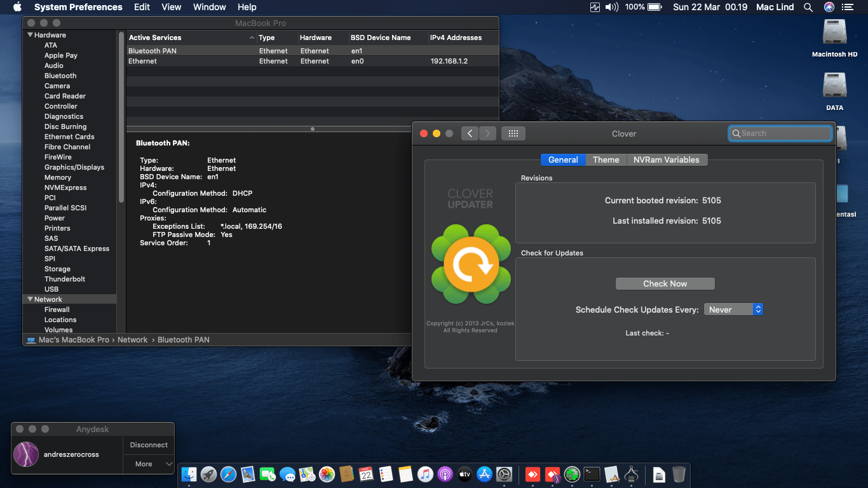Open Photos from the Dock
The image size is (868, 488).
click(x=327, y=474)
